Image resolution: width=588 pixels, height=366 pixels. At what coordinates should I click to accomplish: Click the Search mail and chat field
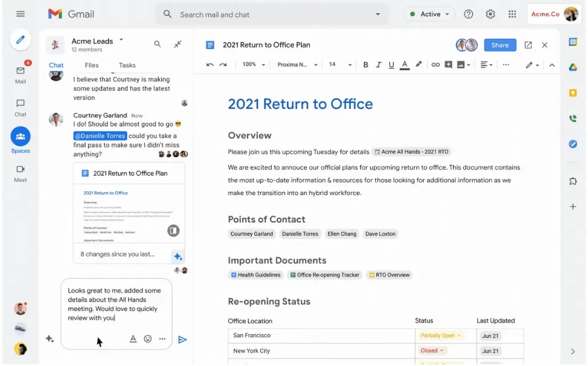(272, 14)
